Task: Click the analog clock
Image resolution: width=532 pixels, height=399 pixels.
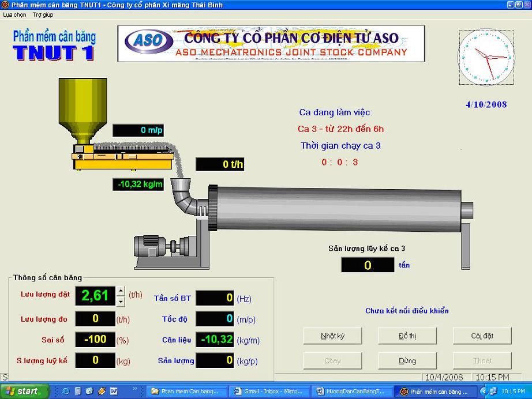Action: [x=486, y=57]
